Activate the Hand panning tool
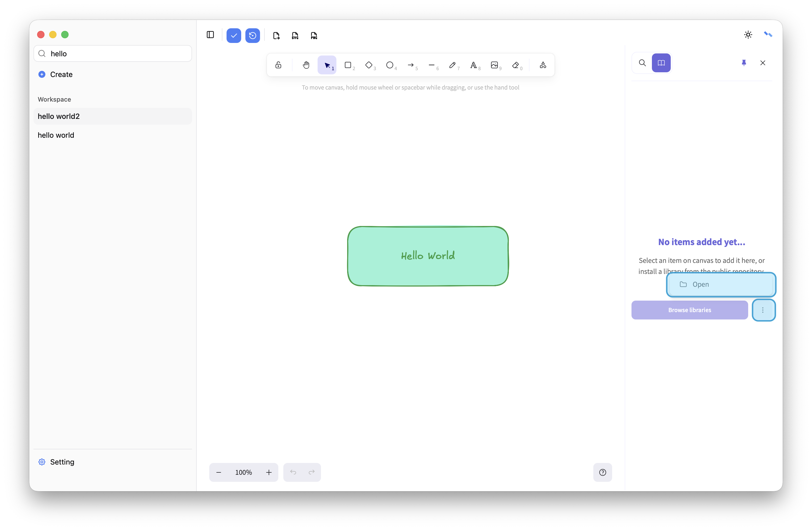This screenshot has height=530, width=812. 306,65
